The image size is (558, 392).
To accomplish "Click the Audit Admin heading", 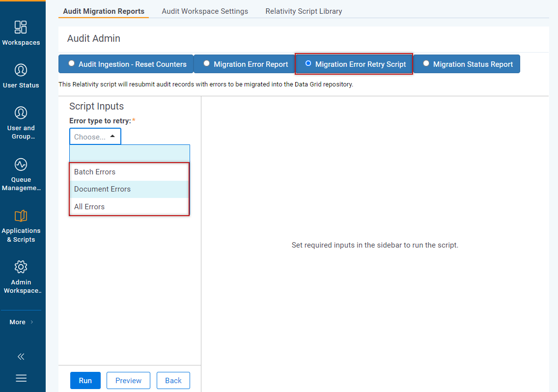I will (94, 38).
